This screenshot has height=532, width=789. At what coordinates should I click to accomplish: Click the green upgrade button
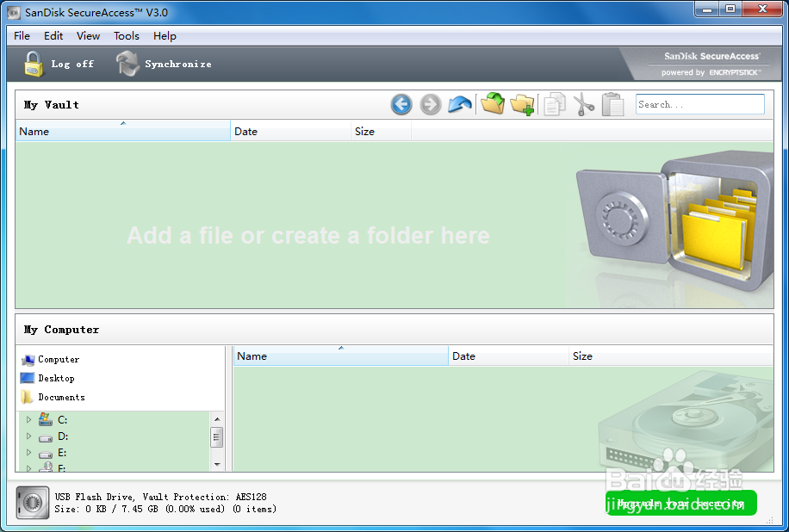point(680,503)
